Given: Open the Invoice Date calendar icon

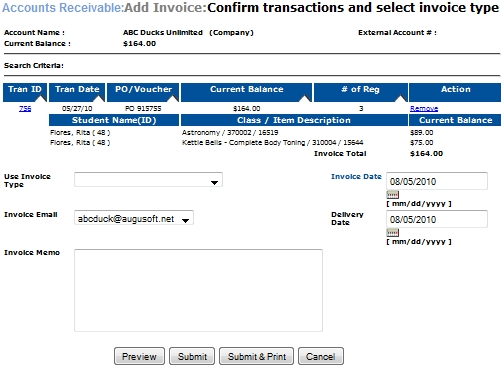Looking at the screenshot, I should (x=392, y=195).
